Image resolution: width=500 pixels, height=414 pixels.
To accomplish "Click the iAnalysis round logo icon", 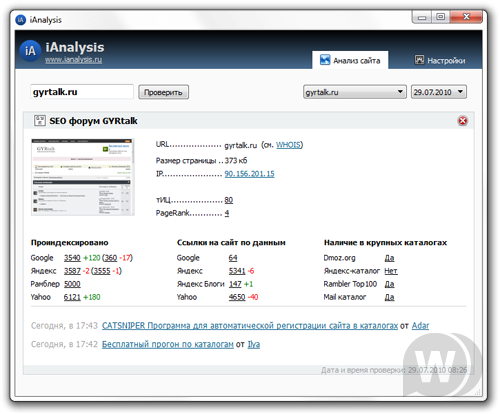I will pyautogui.click(x=30, y=51).
